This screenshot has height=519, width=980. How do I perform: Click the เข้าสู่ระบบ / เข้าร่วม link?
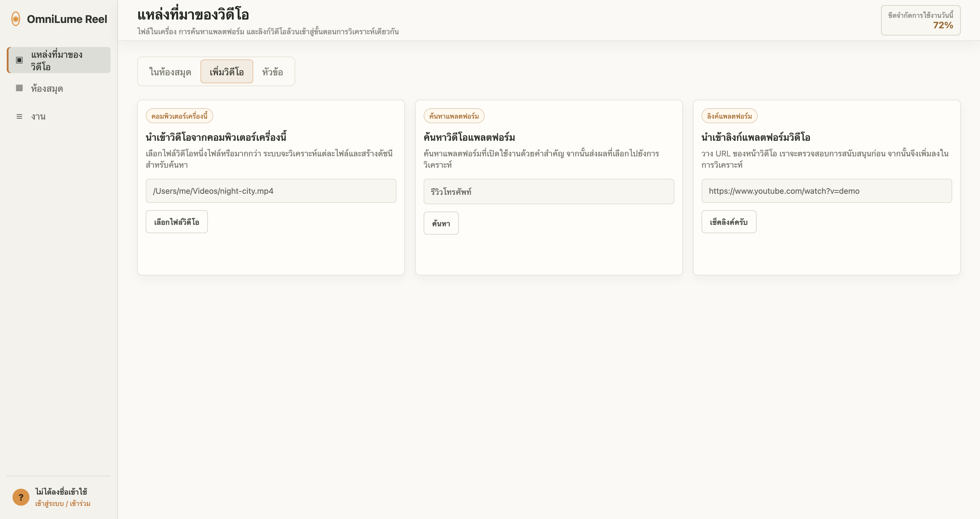point(63,503)
